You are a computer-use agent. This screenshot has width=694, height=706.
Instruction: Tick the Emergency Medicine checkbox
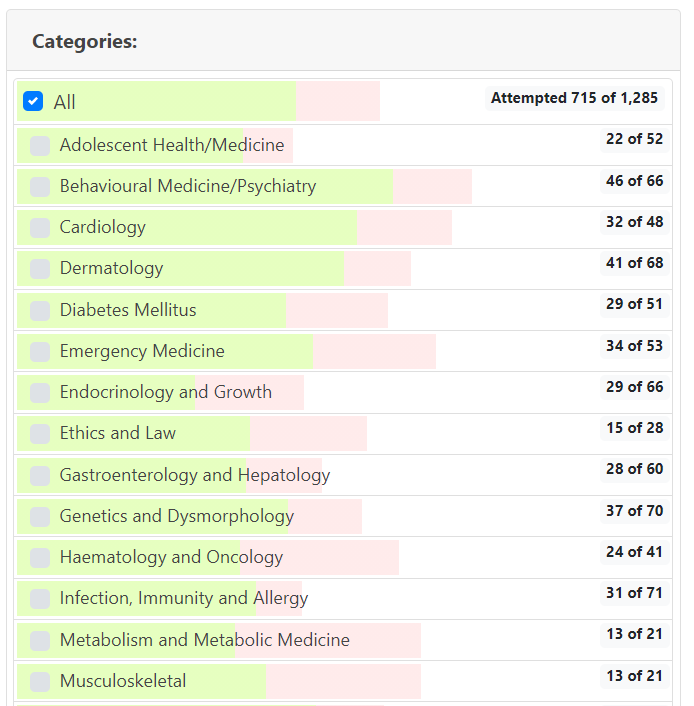(x=40, y=352)
